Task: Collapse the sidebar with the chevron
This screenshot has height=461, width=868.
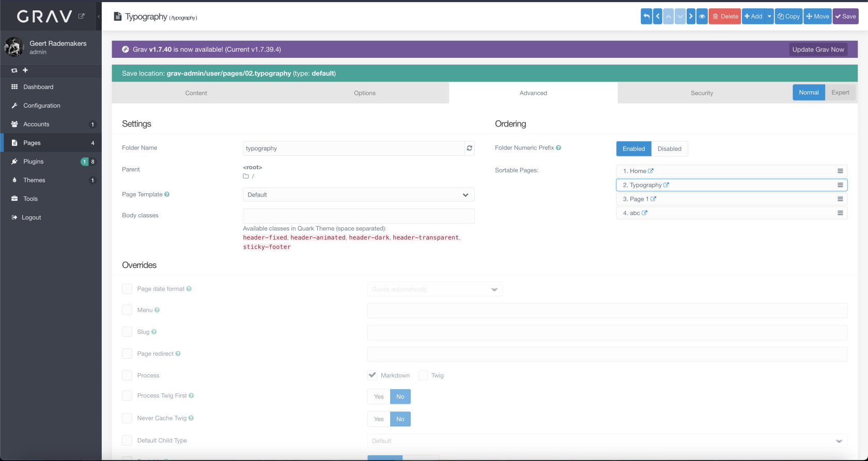Action: pos(99,17)
